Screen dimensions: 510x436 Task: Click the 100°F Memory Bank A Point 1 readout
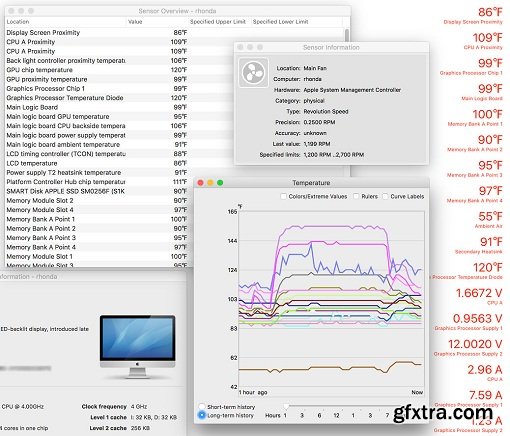[475, 118]
